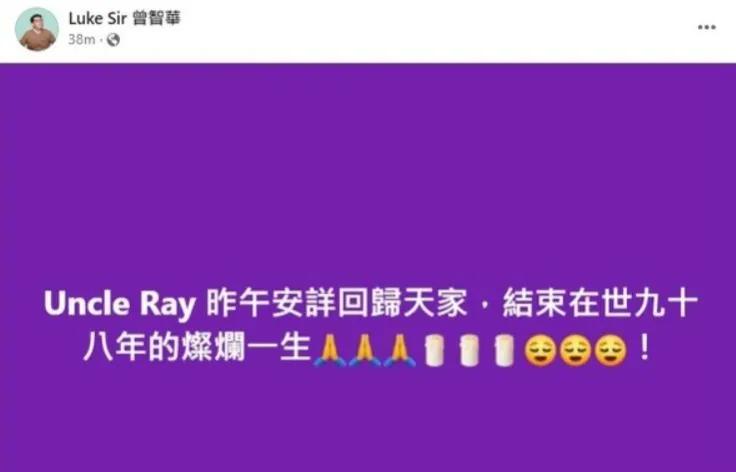736x472 pixels.
Task: Click the text 昨午安詳回歸天家
Action: (337, 304)
